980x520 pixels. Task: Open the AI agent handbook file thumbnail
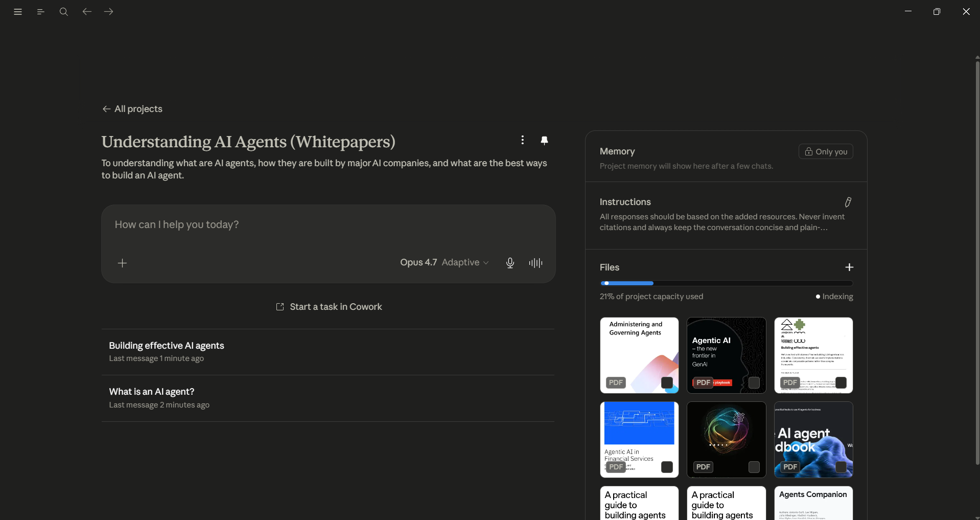click(813, 440)
